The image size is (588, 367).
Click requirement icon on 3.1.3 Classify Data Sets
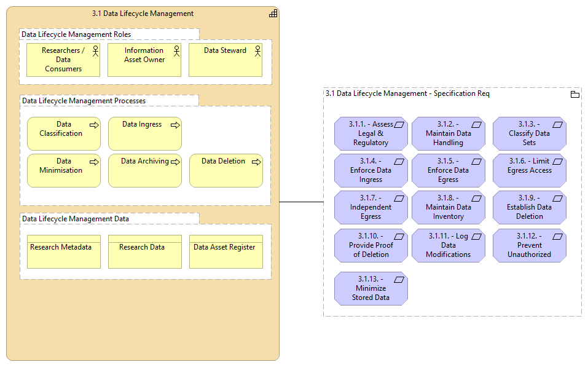558,125
